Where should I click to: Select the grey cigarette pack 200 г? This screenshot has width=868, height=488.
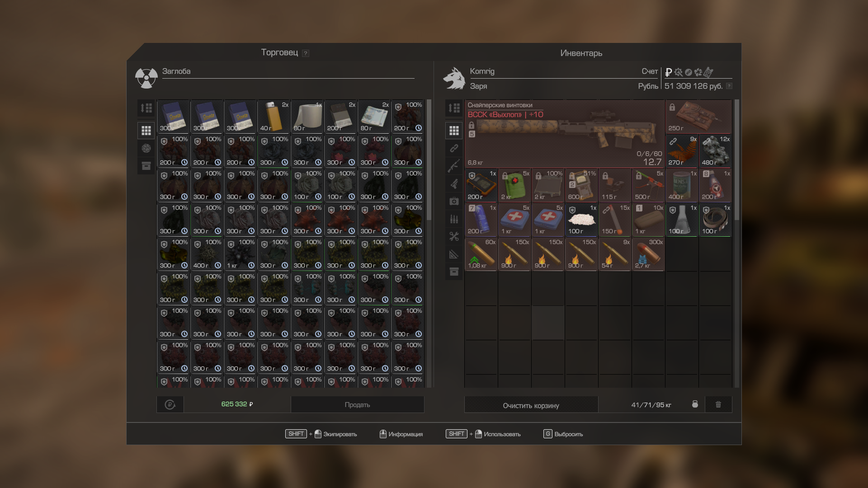pos(340,117)
